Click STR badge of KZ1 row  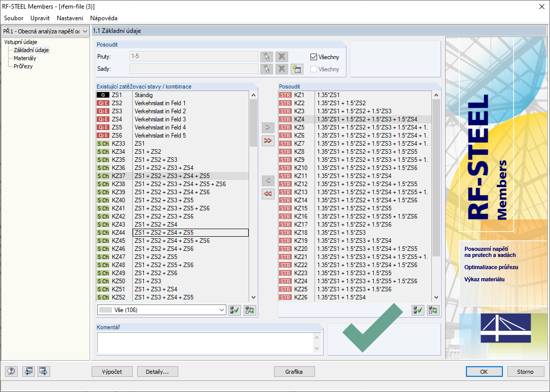click(285, 95)
